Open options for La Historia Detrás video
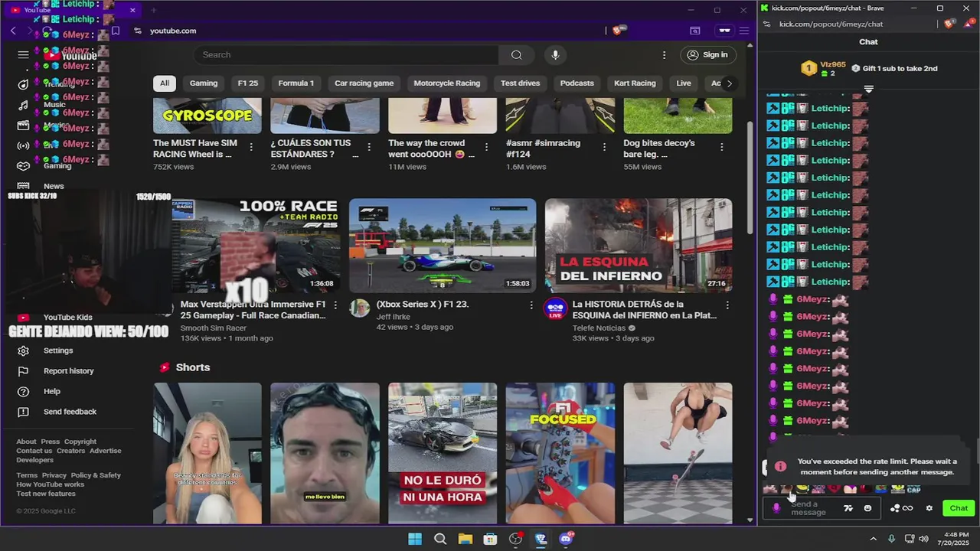 727,305
